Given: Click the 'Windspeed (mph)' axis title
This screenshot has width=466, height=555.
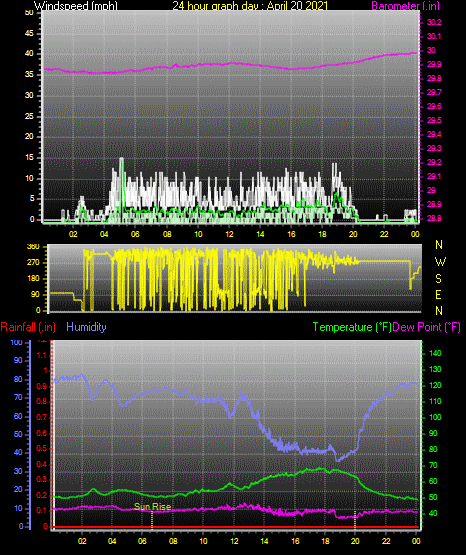Looking at the screenshot, I should coord(76,6).
